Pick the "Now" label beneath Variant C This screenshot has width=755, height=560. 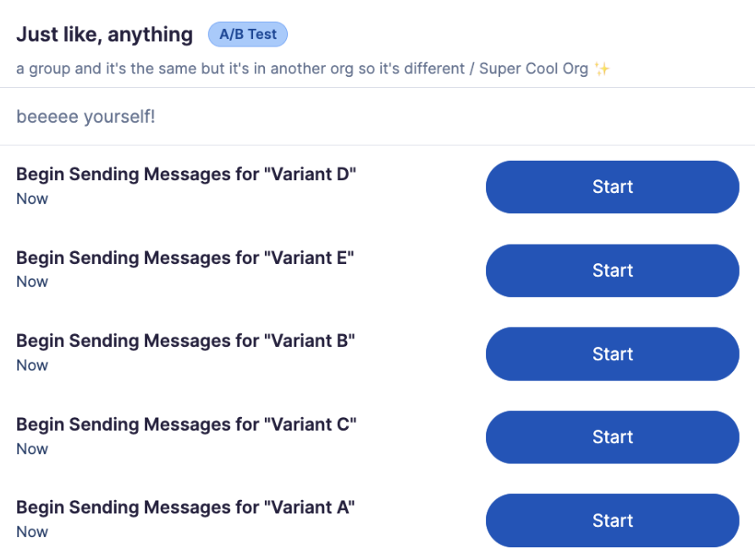(x=32, y=449)
